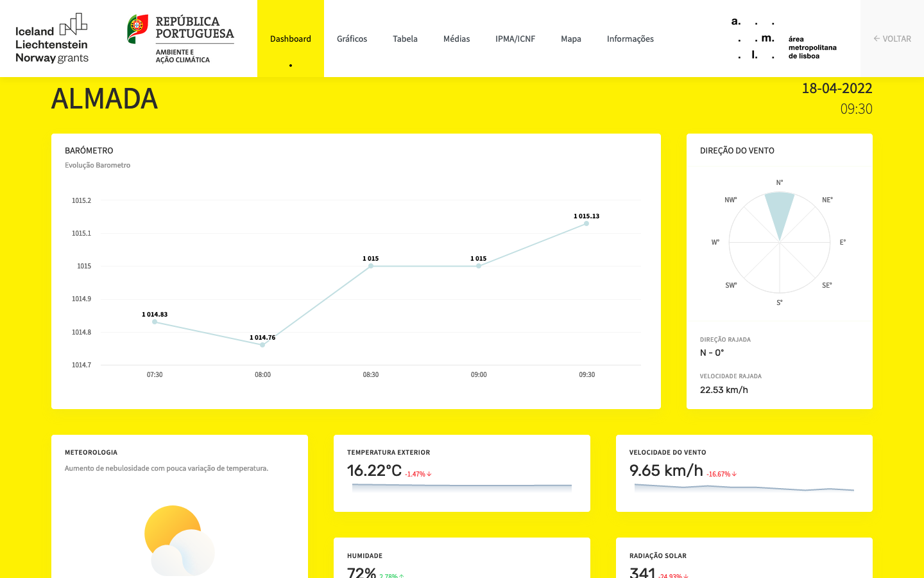Click the 16.22°C temperature value
This screenshot has height=578, width=924.
tap(374, 471)
